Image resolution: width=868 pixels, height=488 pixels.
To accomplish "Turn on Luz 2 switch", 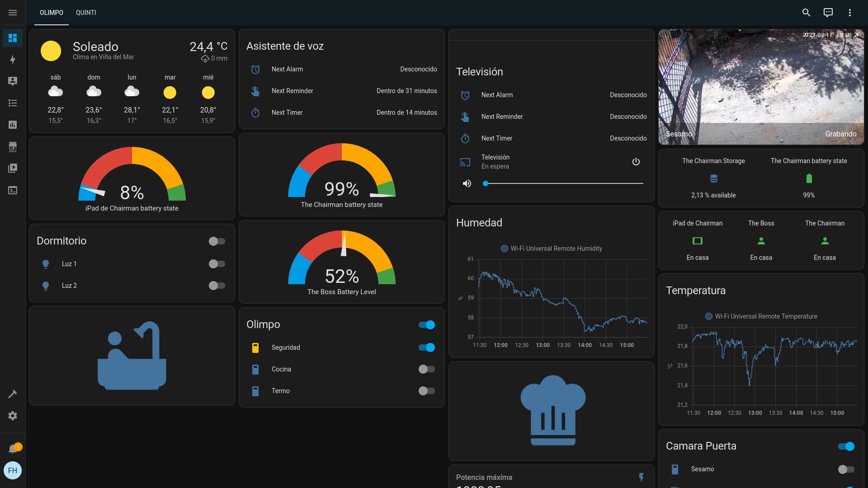I will [x=217, y=286].
